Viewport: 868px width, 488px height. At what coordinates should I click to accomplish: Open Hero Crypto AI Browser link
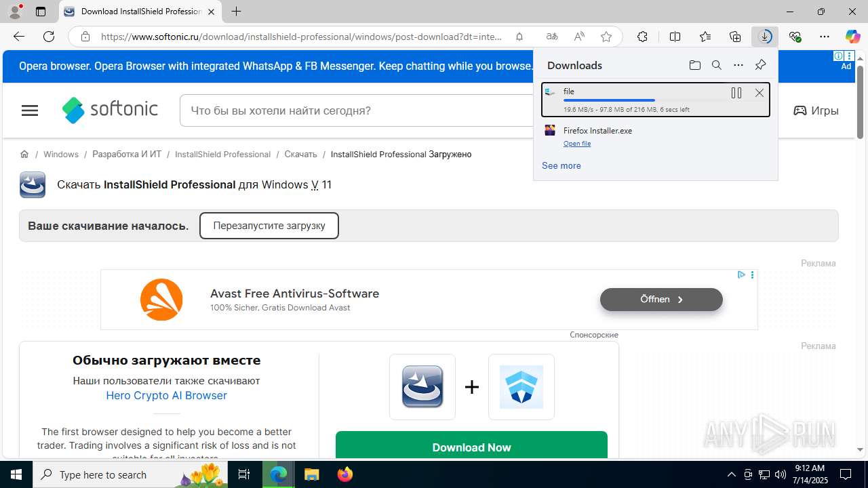[x=166, y=395]
